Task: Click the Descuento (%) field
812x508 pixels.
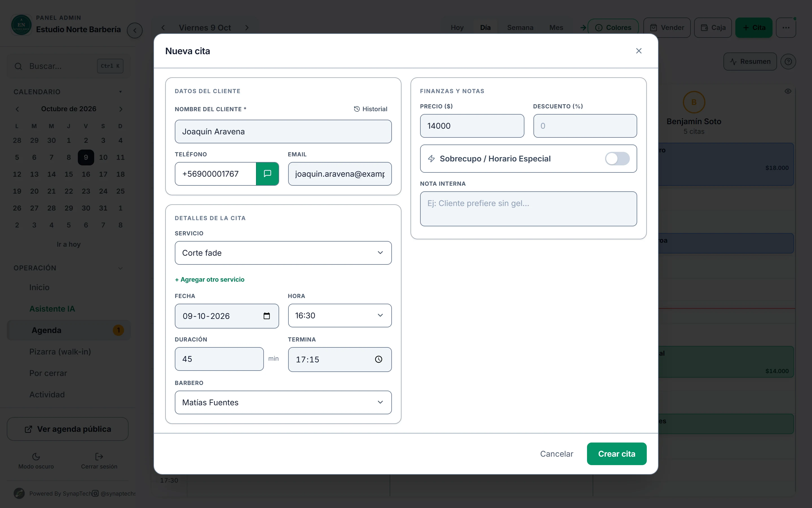Action: click(x=585, y=126)
